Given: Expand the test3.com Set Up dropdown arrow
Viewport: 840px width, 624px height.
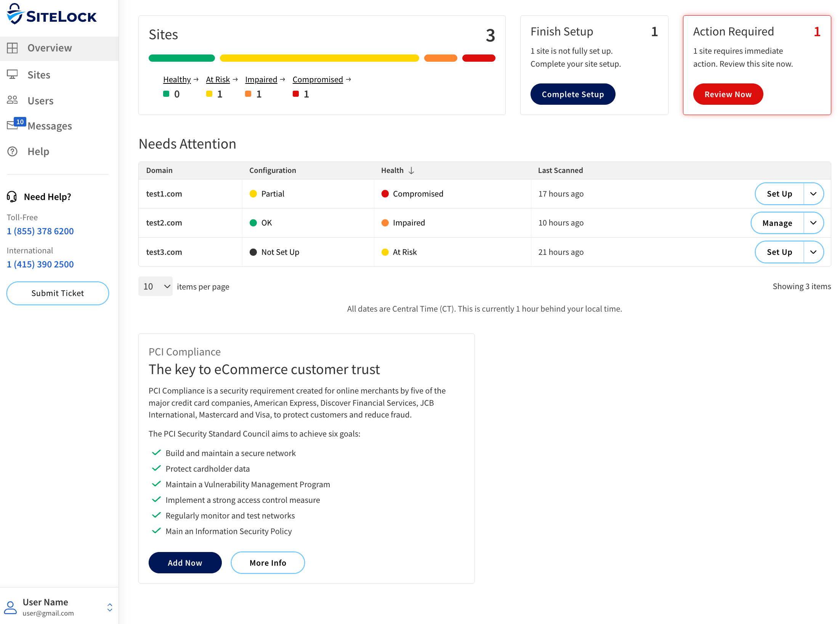Looking at the screenshot, I should click(x=813, y=252).
